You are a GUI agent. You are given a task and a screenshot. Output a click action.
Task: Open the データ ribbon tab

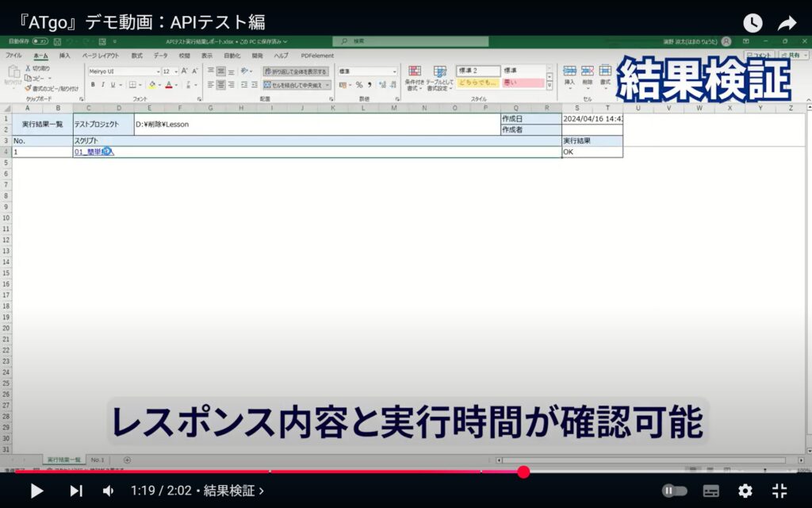[160, 56]
